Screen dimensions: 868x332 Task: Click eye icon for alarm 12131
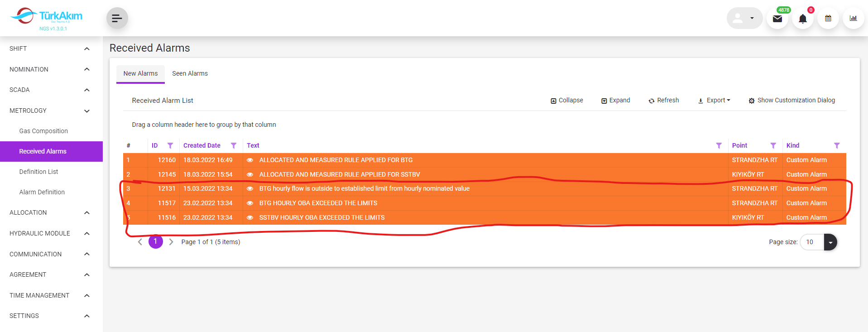coord(250,189)
